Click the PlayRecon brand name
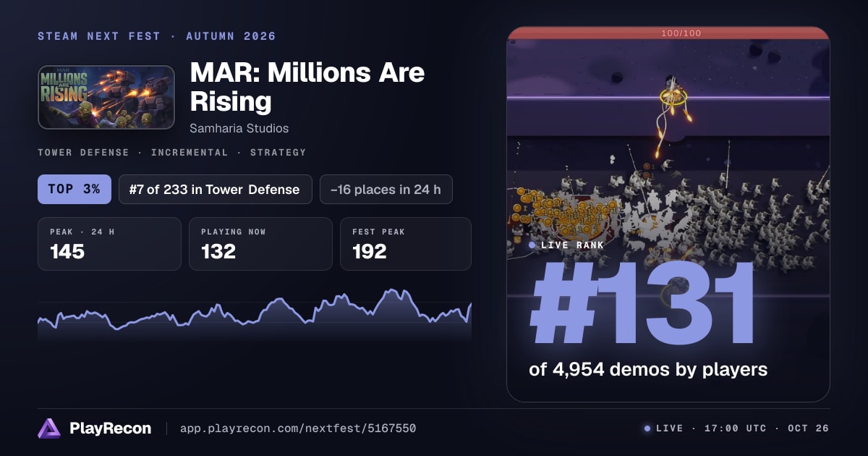This screenshot has width=868, height=456. coord(111,428)
